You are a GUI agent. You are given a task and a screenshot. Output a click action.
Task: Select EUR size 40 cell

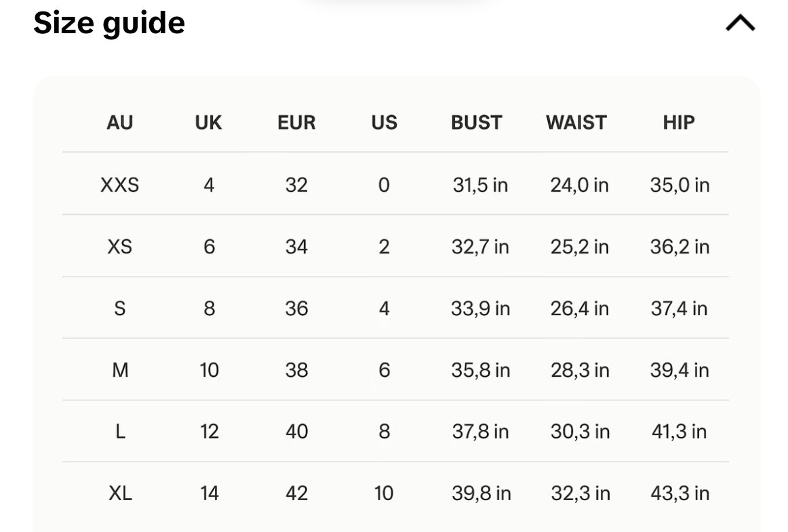click(x=296, y=432)
